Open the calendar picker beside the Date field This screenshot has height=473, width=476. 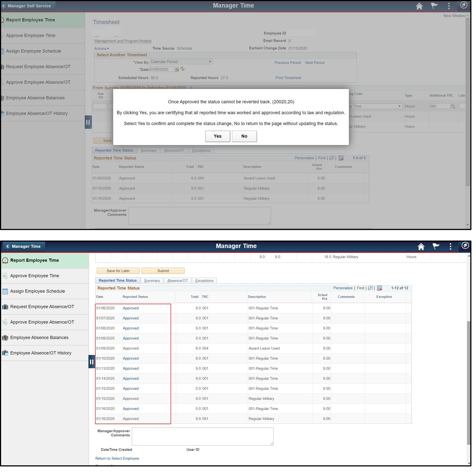pos(177,69)
